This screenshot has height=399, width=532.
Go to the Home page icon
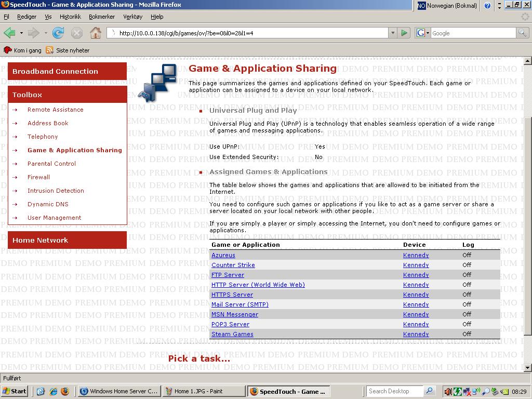point(96,33)
